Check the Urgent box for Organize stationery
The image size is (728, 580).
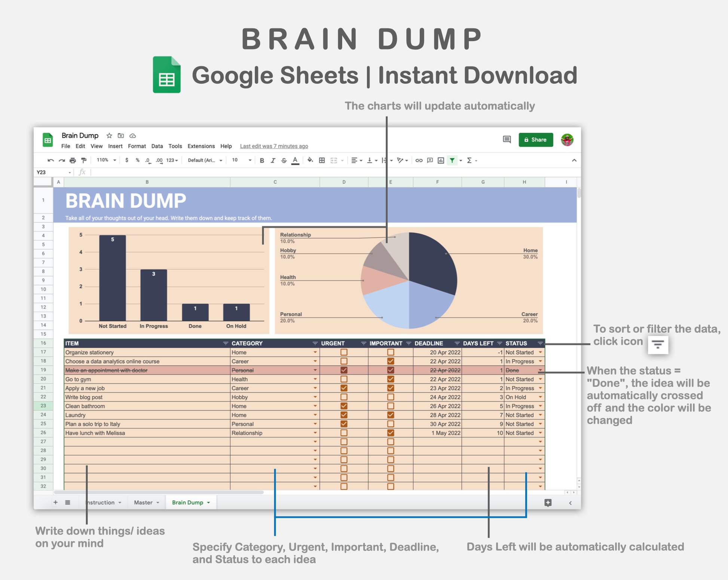(x=344, y=352)
